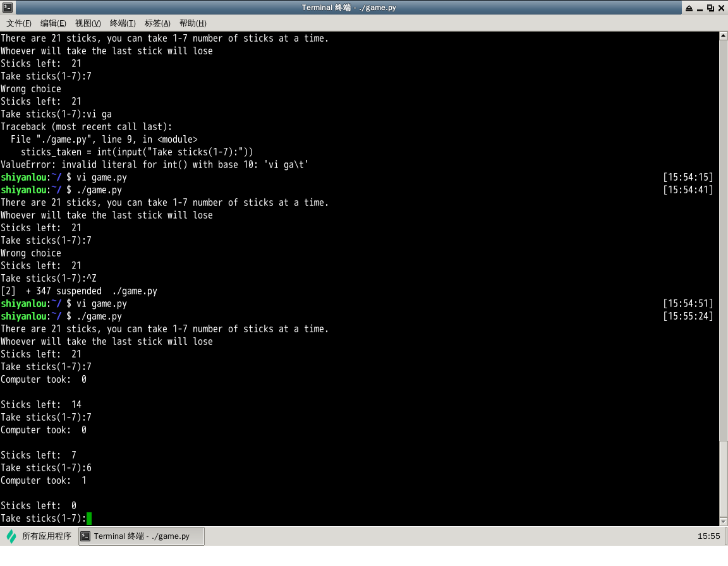This screenshot has width=728, height=566.
Task: Open the 所有应用程序 applications menu
Action: [x=46, y=536]
